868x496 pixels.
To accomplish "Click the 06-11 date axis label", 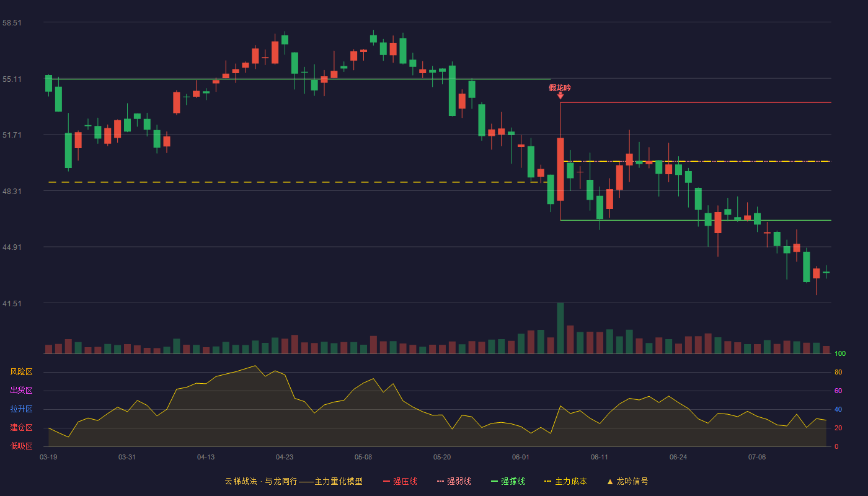I will [600, 457].
